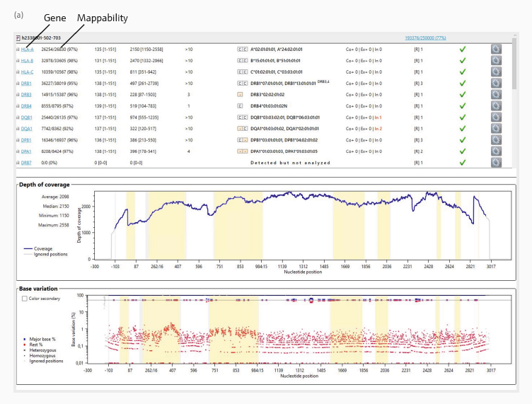Click the gear icon in HLA-A row

(497, 50)
